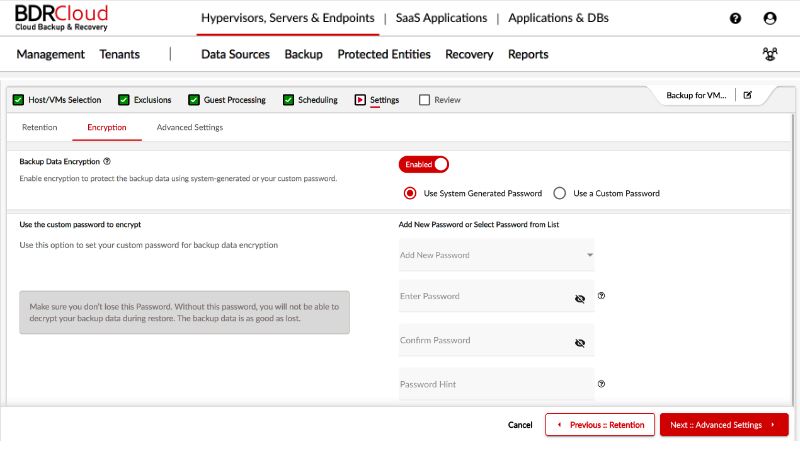The width and height of the screenshot is (800, 450).
Task: Disable the Backup Data Encryption toggle
Action: click(x=424, y=164)
